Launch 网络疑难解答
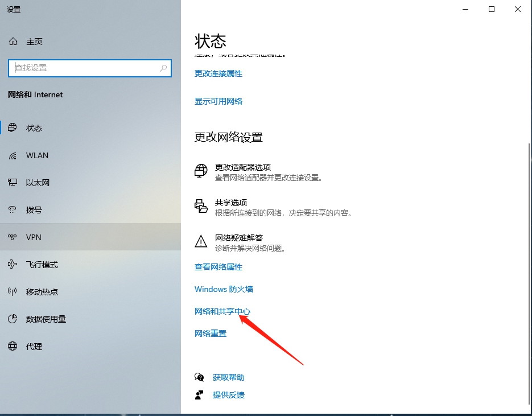This screenshot has width=532, height=416. click(241, 242)
